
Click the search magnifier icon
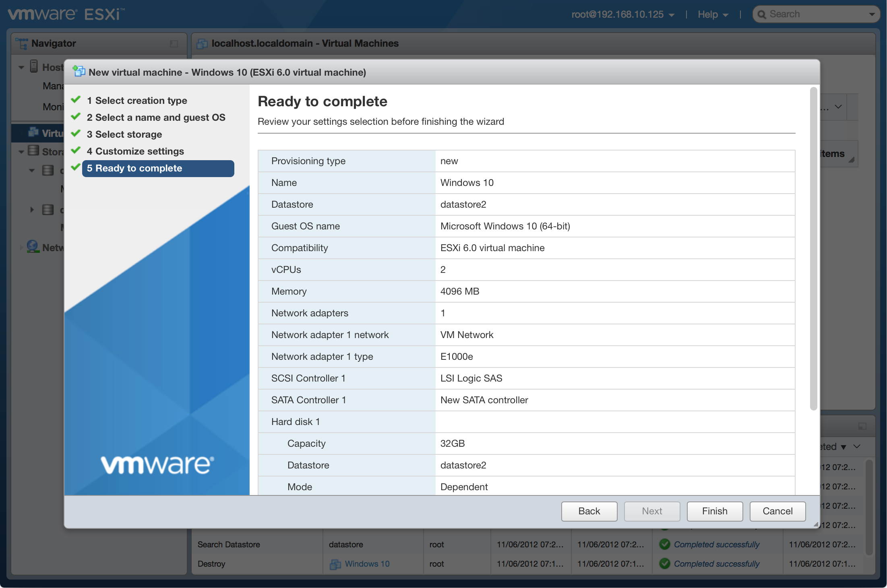(x=761, y=14)
